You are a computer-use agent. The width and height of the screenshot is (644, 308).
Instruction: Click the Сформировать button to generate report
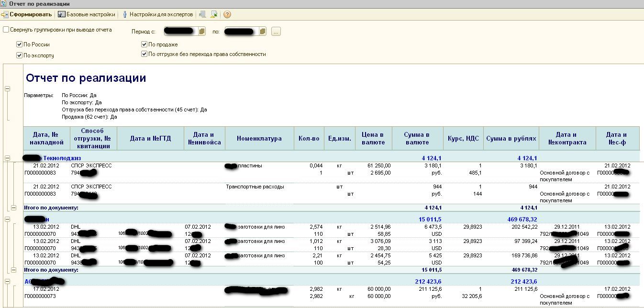[27, 14]
